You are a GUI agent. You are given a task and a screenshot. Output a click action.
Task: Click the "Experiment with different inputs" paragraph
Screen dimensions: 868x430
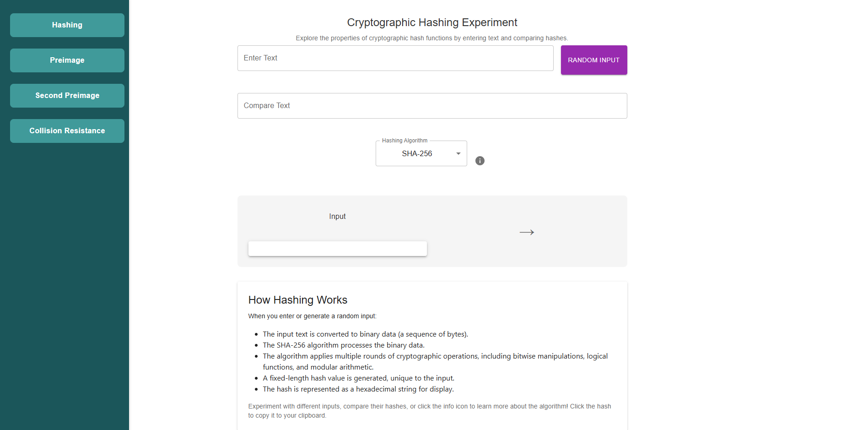tap(429, 411)
